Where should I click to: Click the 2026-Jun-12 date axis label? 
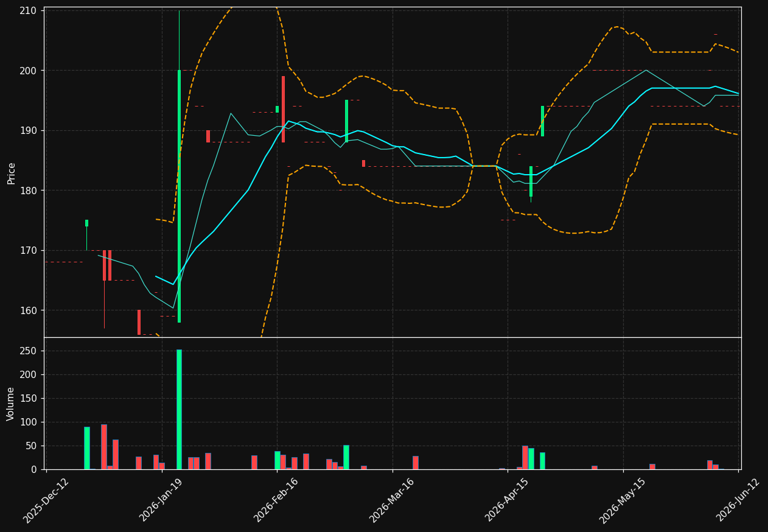738,500
